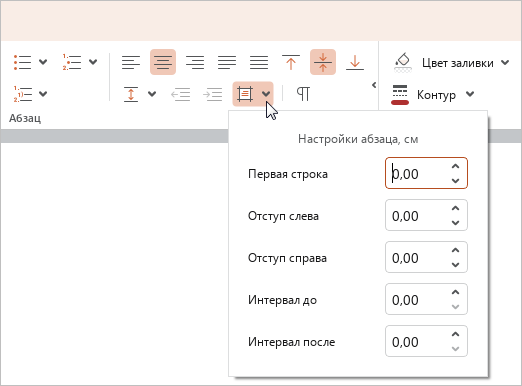The height and width of the screenshot is (386, 522).
Task: Collapse paragraph settings dropdown arrow
Action: click(x=266, y=94)
